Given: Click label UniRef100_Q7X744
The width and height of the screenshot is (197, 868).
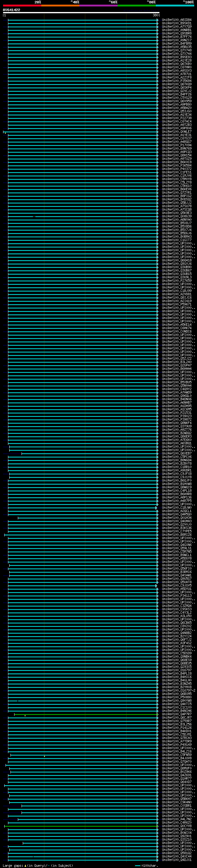Looking at the screenshot, I should (177, 54).
